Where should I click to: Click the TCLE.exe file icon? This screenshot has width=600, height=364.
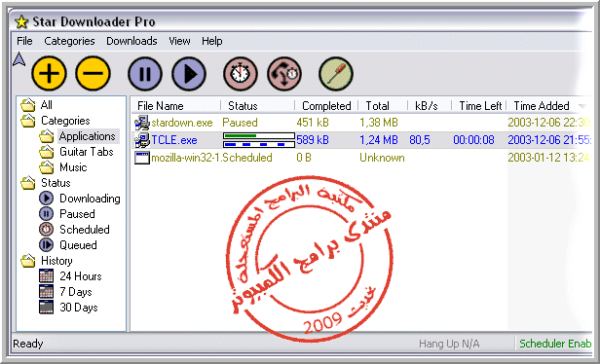coord(142,140)
